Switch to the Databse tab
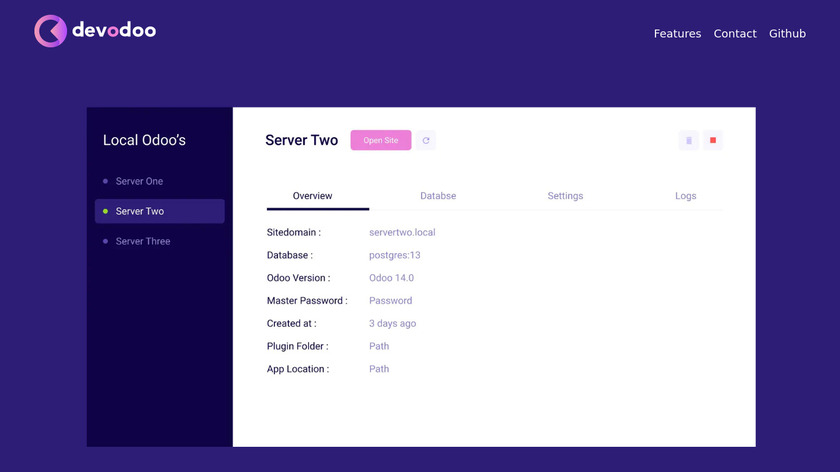The height and width of the screenshot is (472, 840). (x=438, y=196)
